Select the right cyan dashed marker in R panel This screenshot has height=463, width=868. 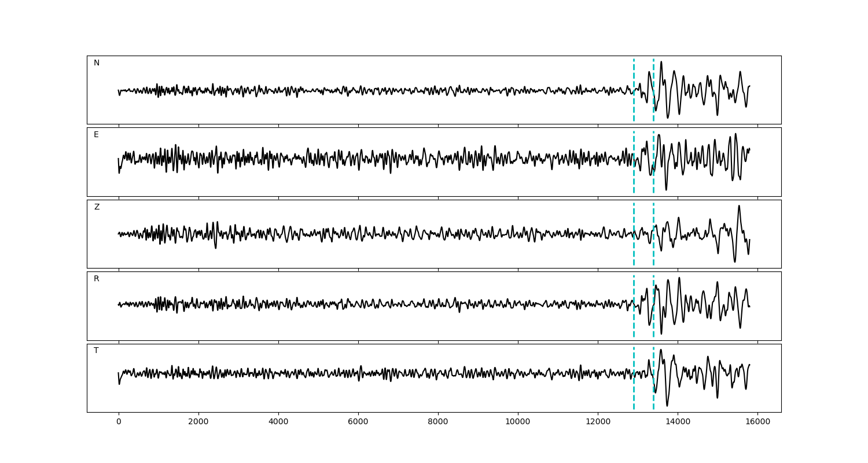[653, 289]
